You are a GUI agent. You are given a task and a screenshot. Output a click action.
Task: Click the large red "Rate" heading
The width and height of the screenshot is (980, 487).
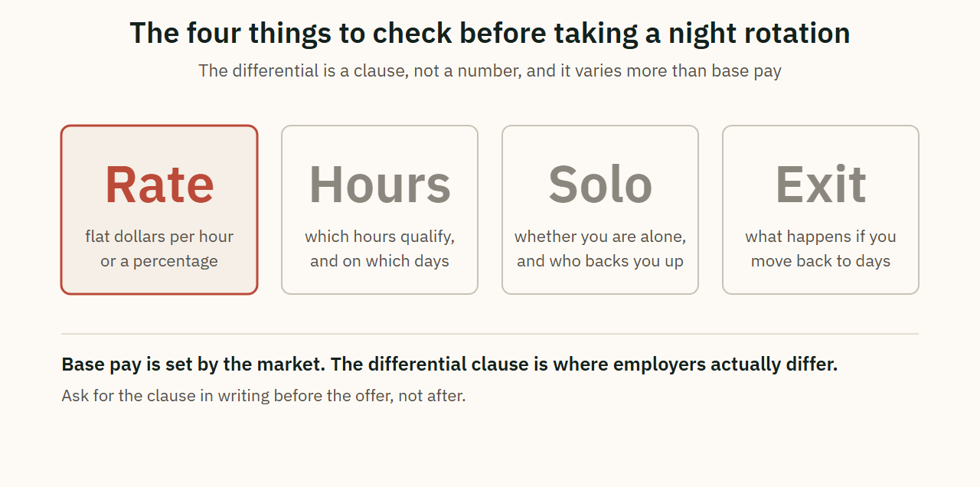pyautogui.click(x=159, y=185)
